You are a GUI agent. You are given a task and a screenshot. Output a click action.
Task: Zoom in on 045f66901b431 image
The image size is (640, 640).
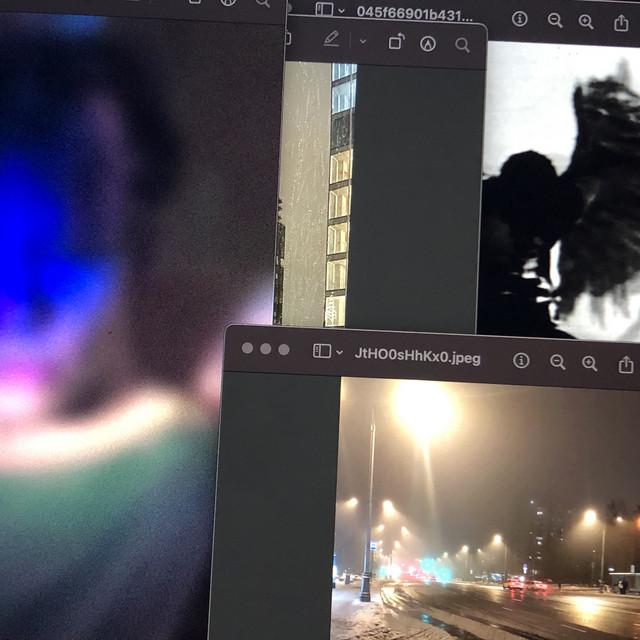[586, 21]
